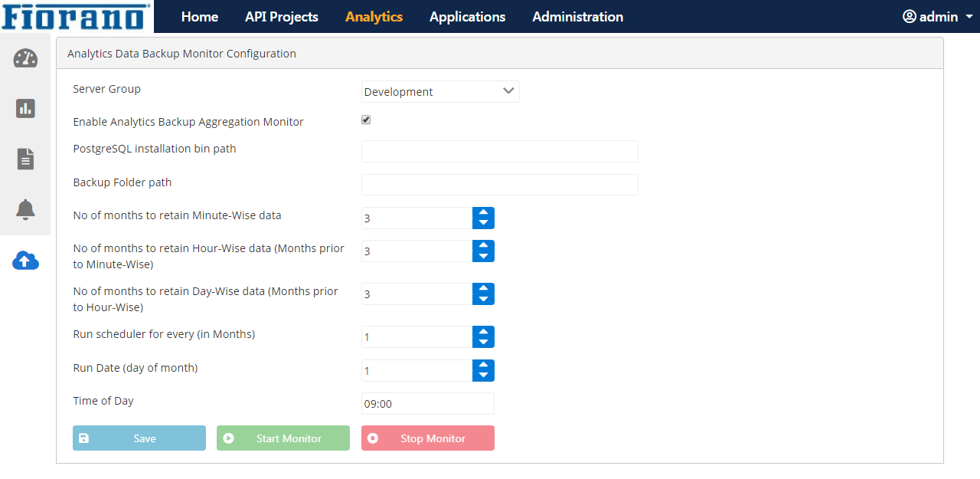Go to the Home menu
Screen dimensions: 980x479
(200, 17)
